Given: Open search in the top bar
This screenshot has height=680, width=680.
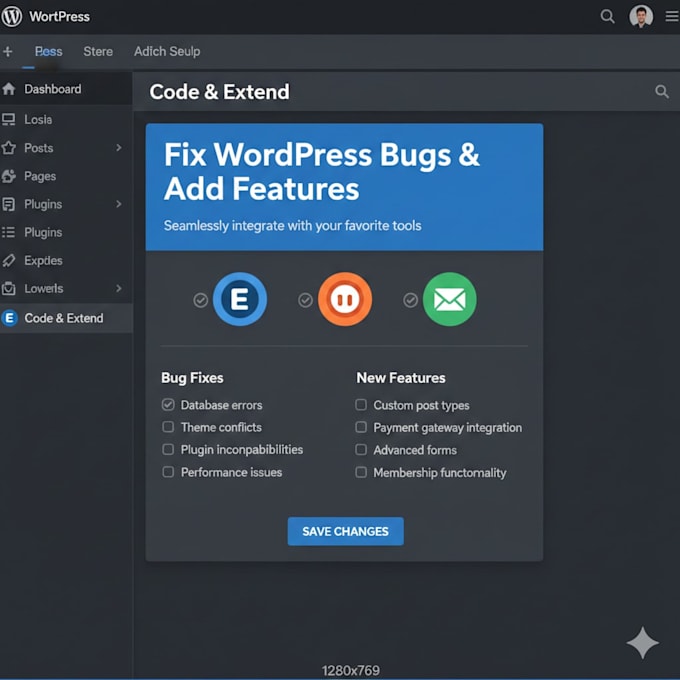Looking at the screenshot, I should coord(607,16).
